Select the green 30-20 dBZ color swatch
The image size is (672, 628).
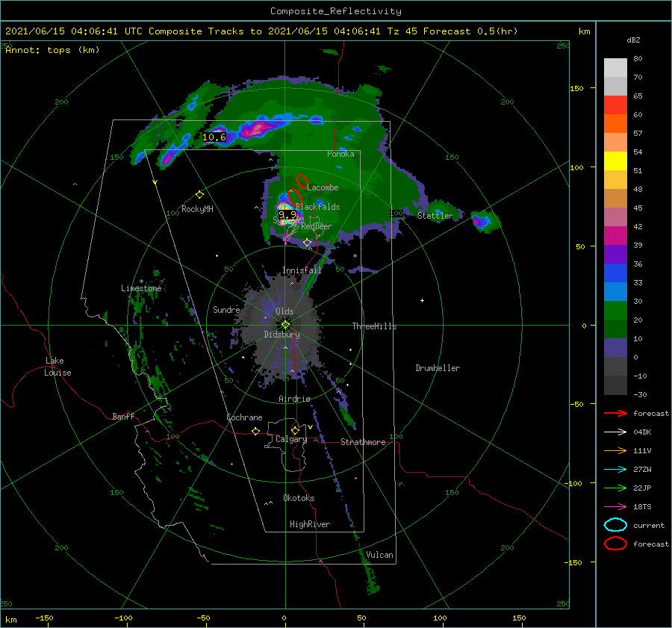click(x=615, y=311)
